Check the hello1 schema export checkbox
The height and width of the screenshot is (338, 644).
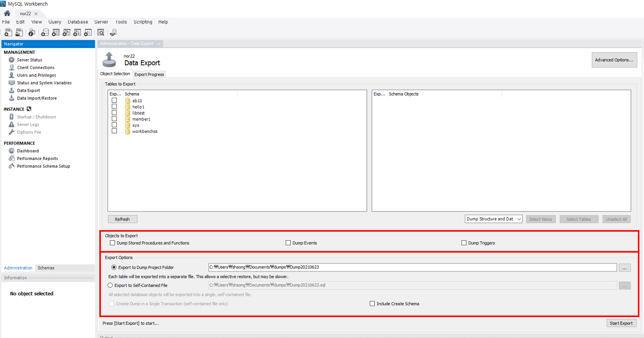tap(114, 106)
